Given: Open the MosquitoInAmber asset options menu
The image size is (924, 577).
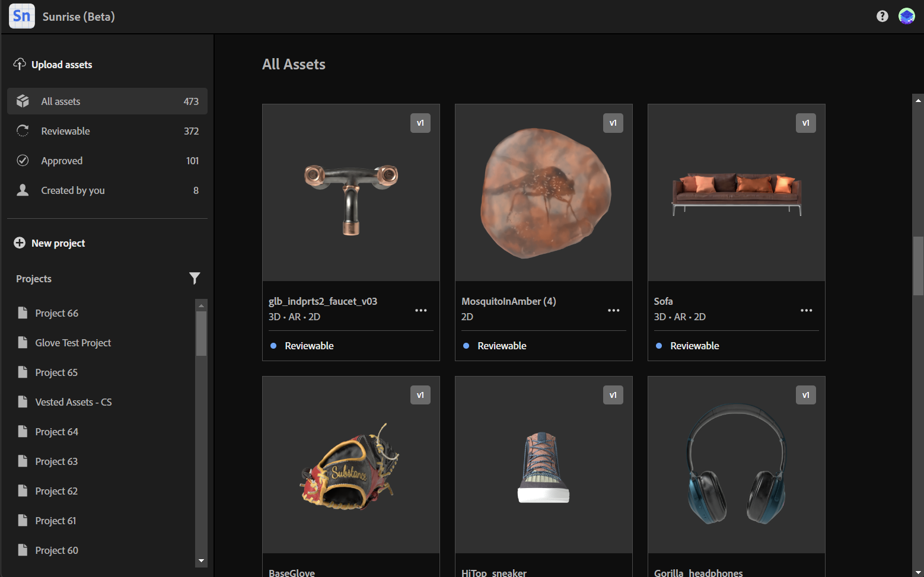Looking at the screenshot, I should click(614, 310).
